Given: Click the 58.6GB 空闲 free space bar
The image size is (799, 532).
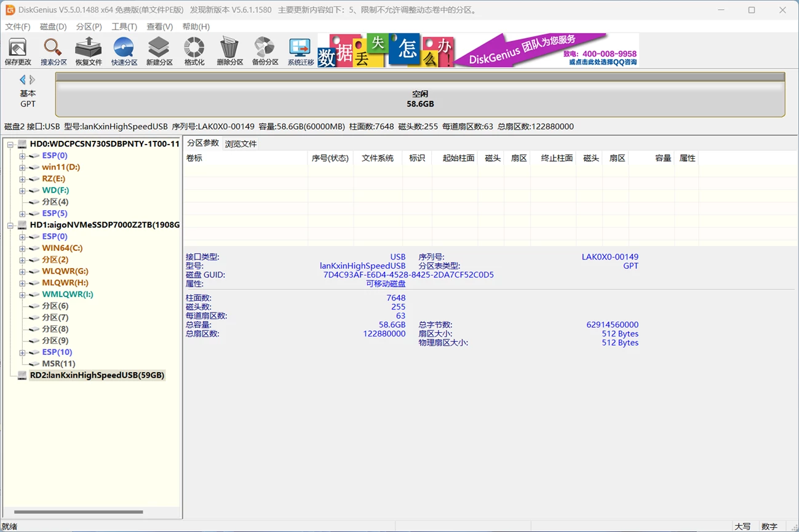Looking at the screenshot, I should click(x=419, y=99).
